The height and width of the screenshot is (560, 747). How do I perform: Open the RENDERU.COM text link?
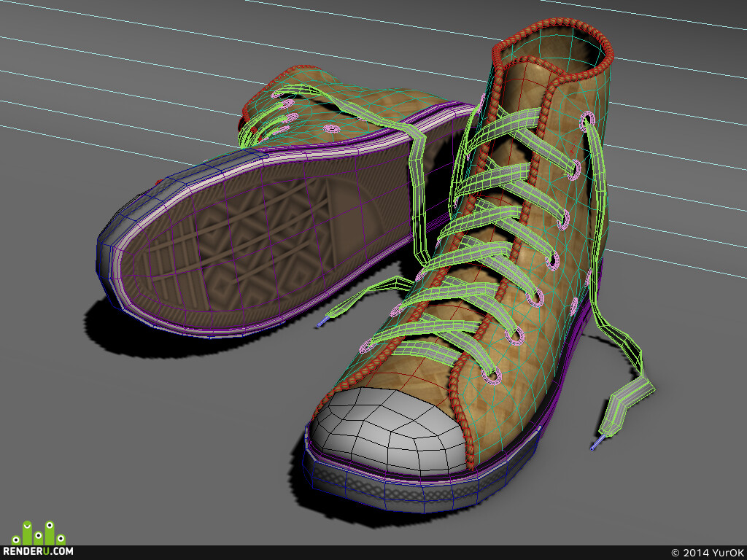click(x=38, y=551)
